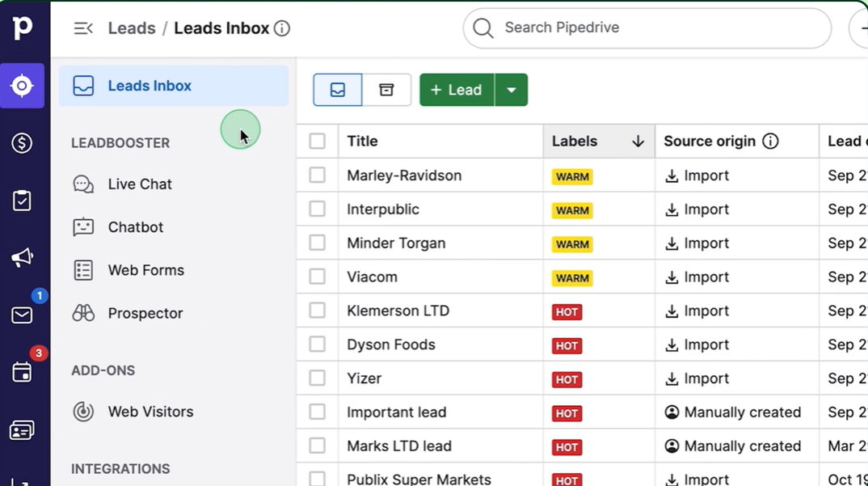The height and width of the screenshot is (486, 868).
Task: Open the Dyson Foods lead title
Action: (391, 344)
